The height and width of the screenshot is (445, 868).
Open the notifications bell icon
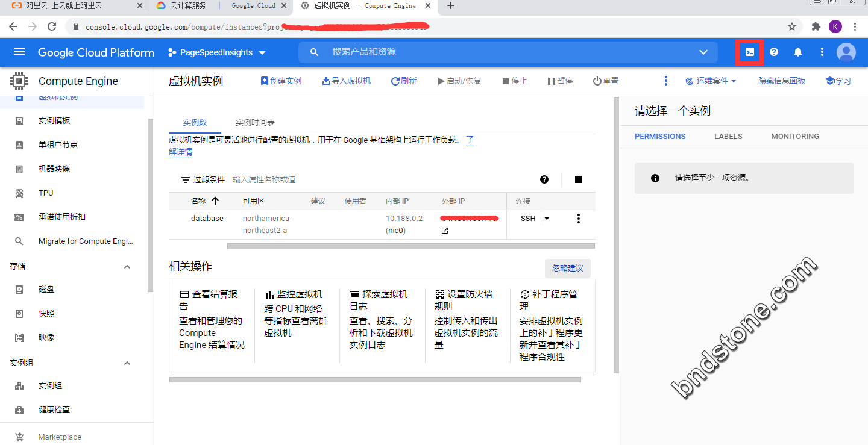pyautogui.click(x=798, y=52)
